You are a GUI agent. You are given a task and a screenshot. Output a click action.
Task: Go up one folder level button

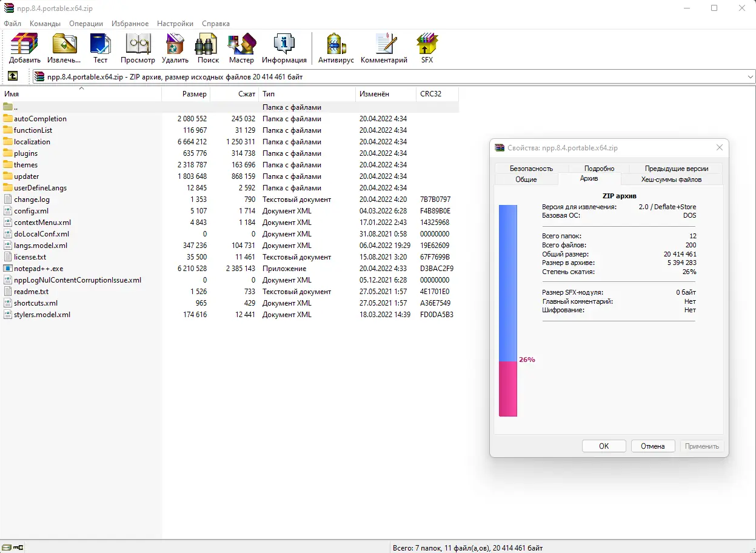13,76
